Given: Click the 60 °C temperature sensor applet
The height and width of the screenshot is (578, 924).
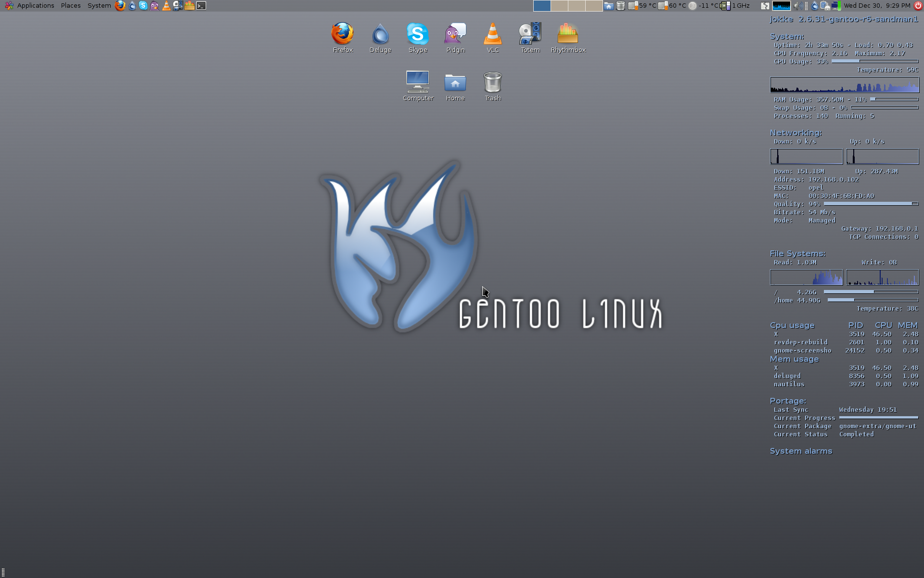Looking at the screenshot, I should 672,6.
